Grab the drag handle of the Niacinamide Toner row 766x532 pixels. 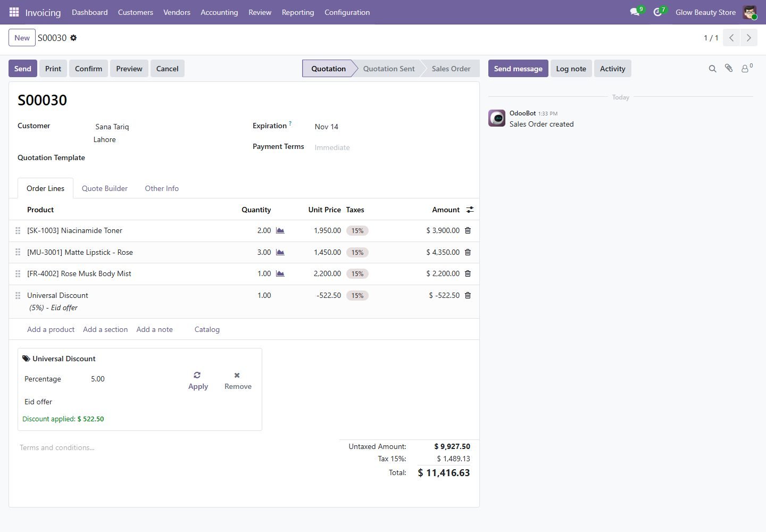click(x=18, y=230)
